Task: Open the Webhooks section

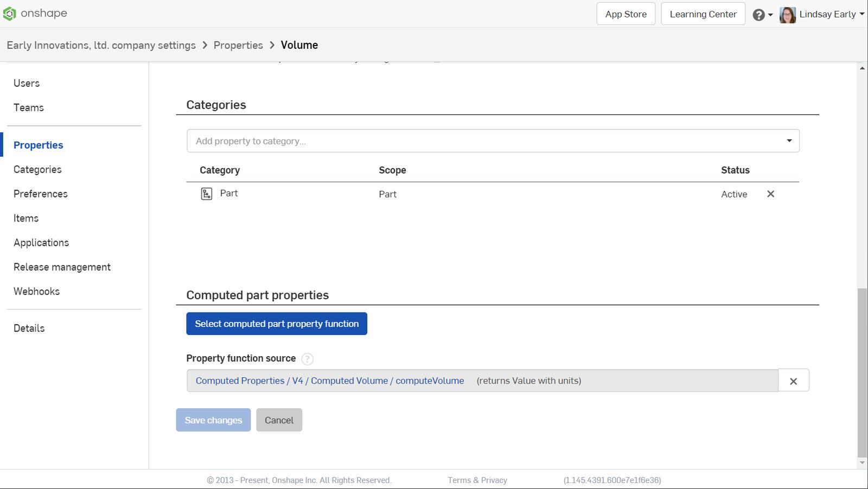Action: coord(36,291)
